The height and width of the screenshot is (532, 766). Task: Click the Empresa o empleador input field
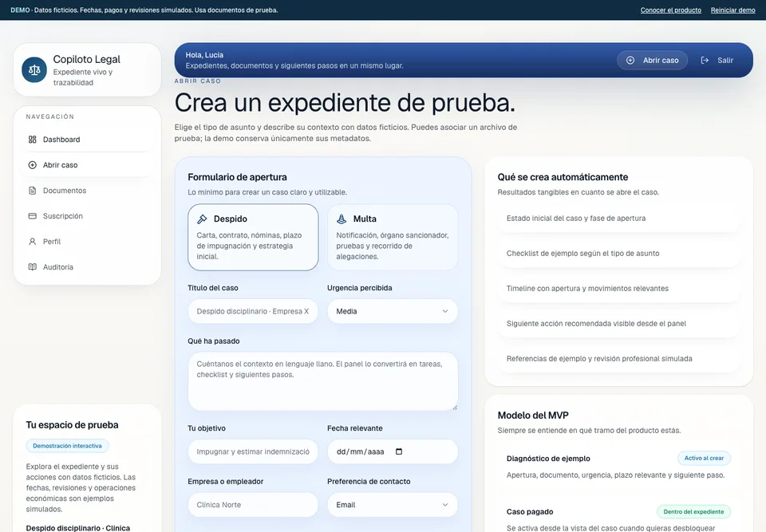pos(253,505)
